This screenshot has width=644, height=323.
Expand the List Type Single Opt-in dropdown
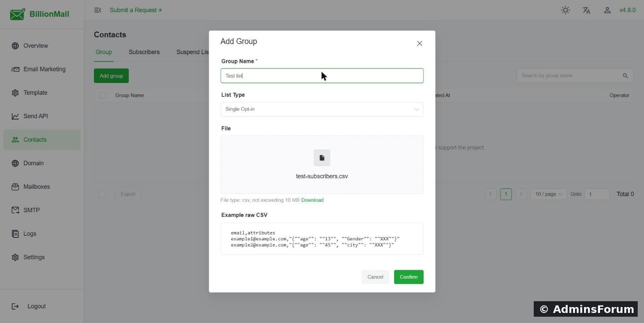322,109
